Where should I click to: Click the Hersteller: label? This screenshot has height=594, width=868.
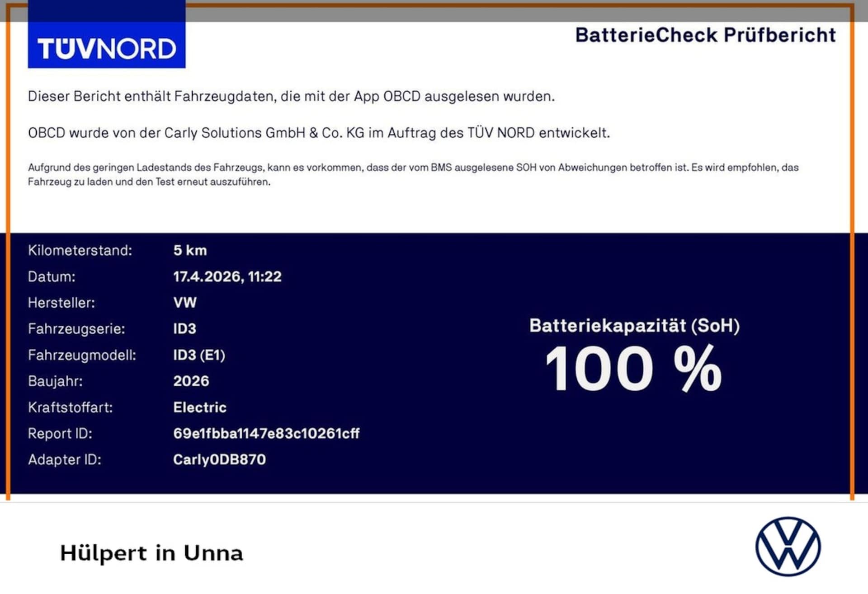click(x=61, y=303)
